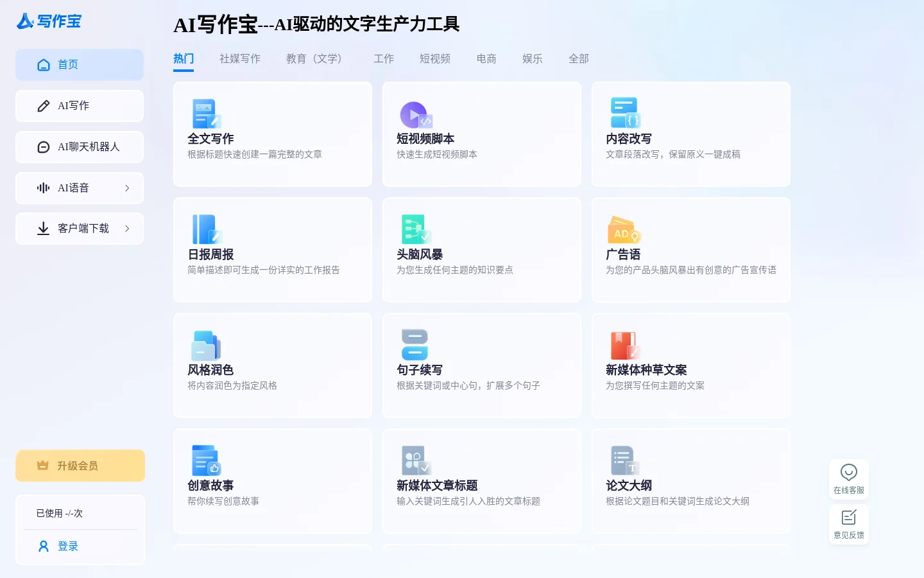
Task: Click the pencil icon beside AI写作
Action: [x=44, y=106]
